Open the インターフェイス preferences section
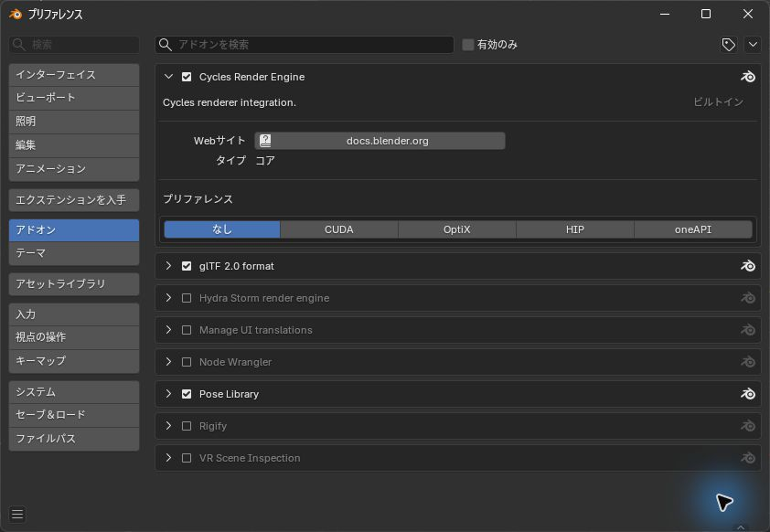 [x=74, y=75]
